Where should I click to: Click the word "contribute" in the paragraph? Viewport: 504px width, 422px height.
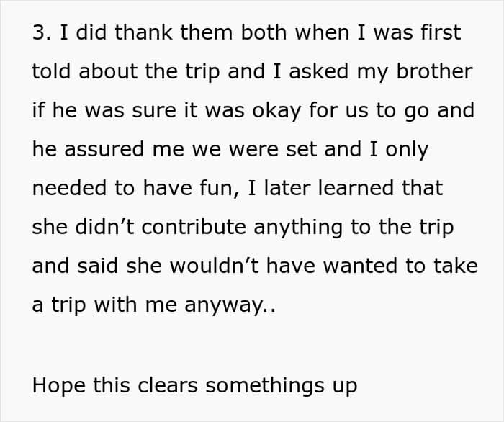pos(194,227)
